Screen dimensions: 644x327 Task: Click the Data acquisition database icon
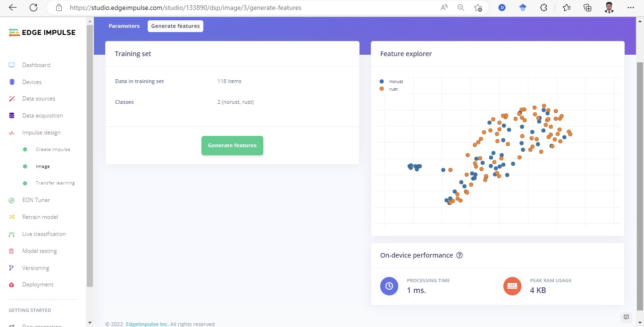pos(12,116)
